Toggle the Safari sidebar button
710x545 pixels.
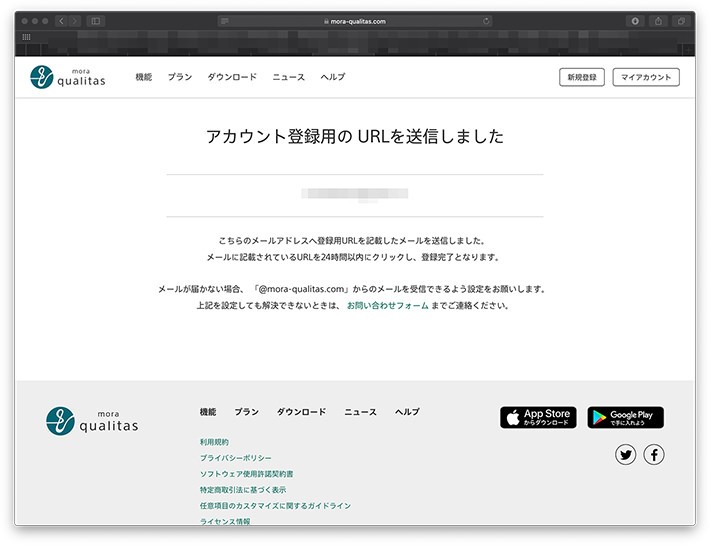click(96, 21)
